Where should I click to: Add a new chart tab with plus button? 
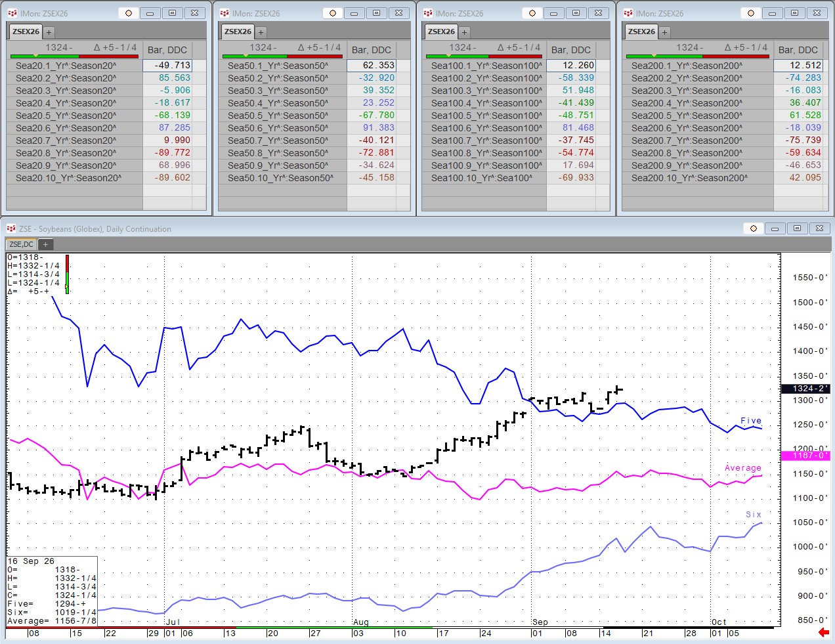click(x=45, y=244)
